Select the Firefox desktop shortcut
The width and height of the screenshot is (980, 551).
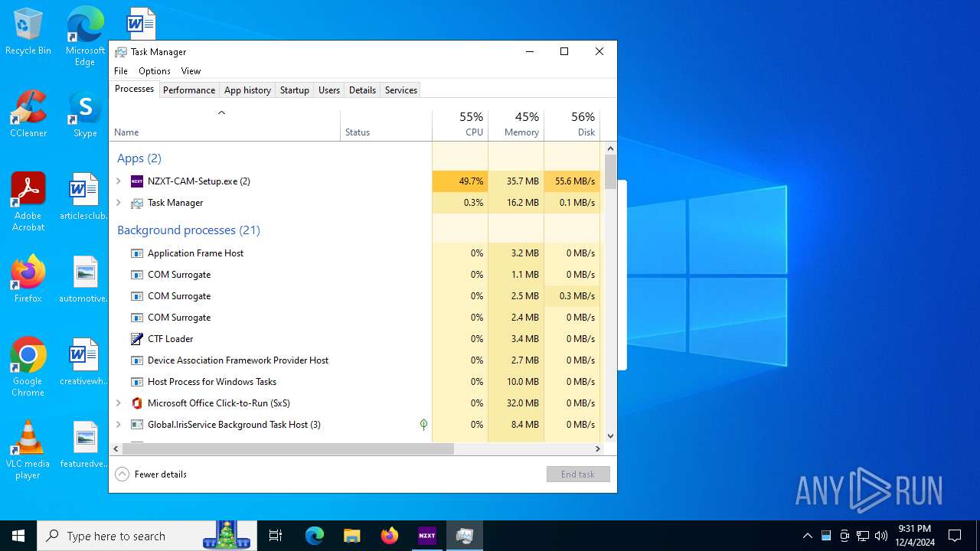pyautogui.click(x=28, y=279)
